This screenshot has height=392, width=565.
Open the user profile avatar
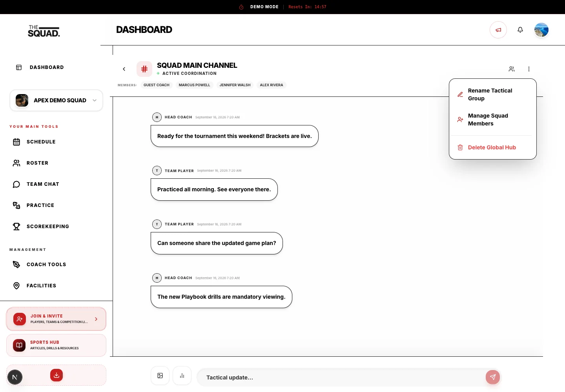[541, 30]
